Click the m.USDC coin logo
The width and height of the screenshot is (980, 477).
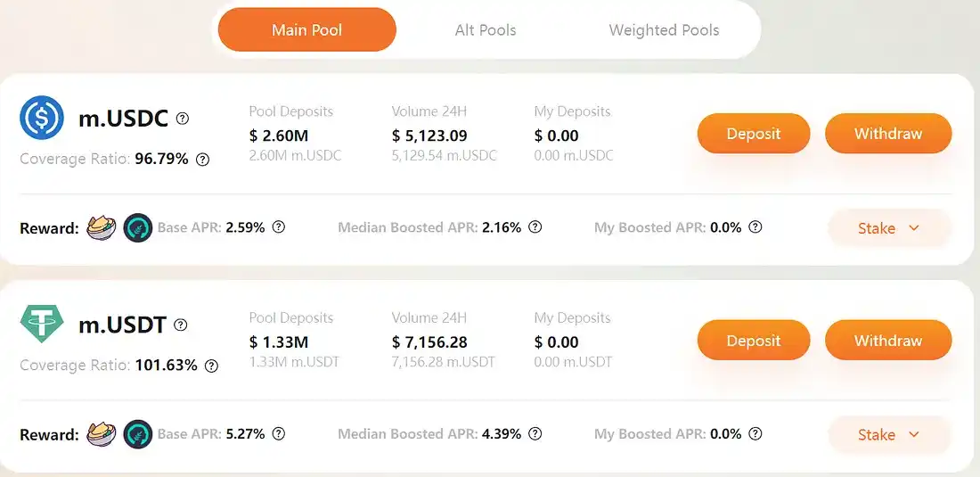point(42,119)
